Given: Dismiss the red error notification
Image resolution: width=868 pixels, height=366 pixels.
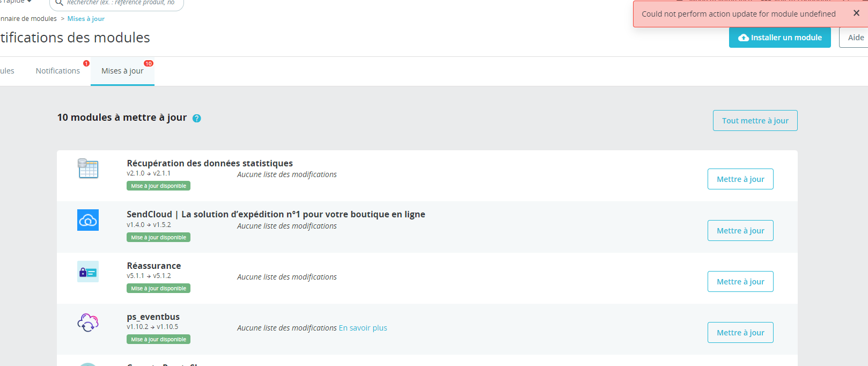Looking at the screenshot, I should [x=856, y=13].
